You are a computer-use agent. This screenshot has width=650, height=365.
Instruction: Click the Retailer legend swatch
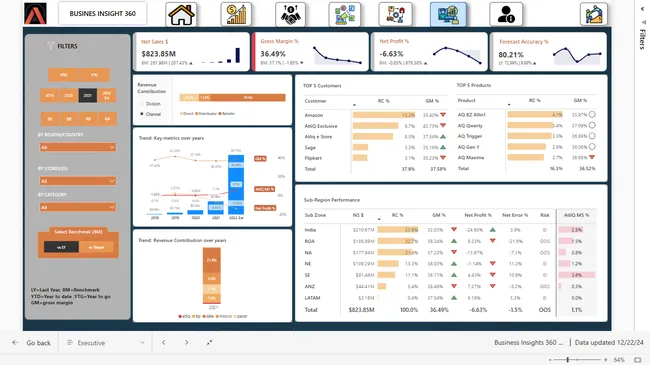coord(221,114)
